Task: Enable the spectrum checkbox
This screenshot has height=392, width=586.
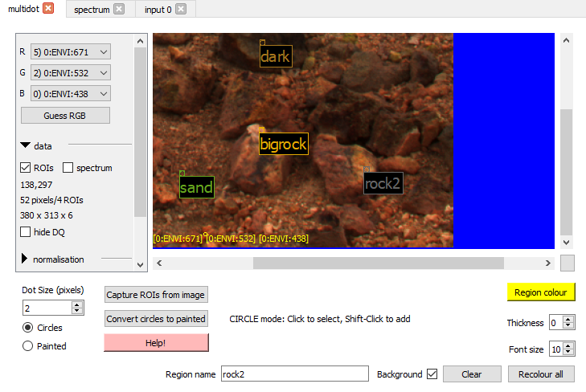Action: tap(68, 168)
